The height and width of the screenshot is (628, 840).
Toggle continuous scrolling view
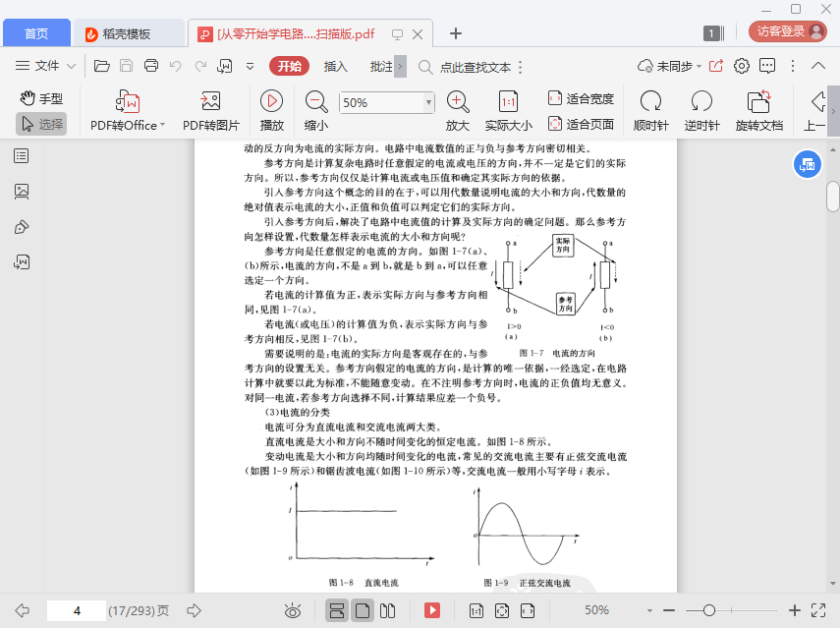337,610
